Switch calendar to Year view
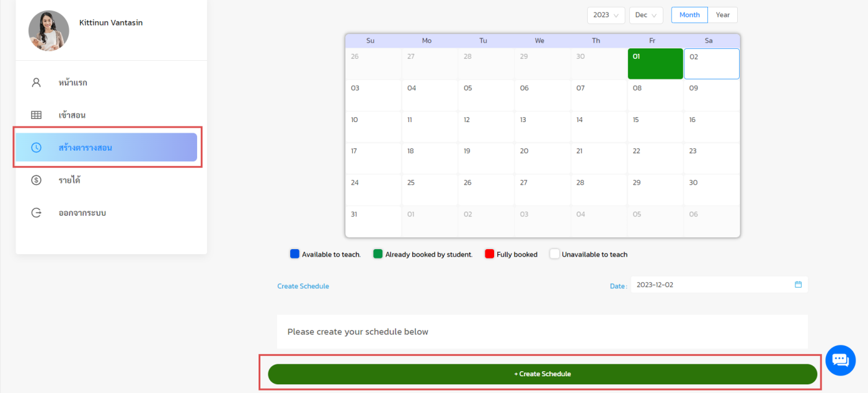The width and height of the screenshot is (868, 393). click(723, 15)
